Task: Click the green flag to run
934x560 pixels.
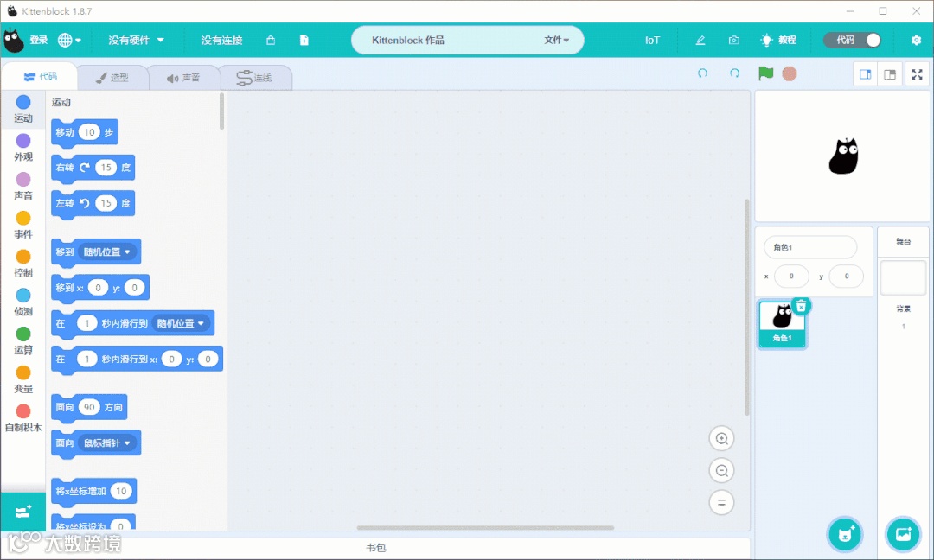Action: (x=765, y=73)
